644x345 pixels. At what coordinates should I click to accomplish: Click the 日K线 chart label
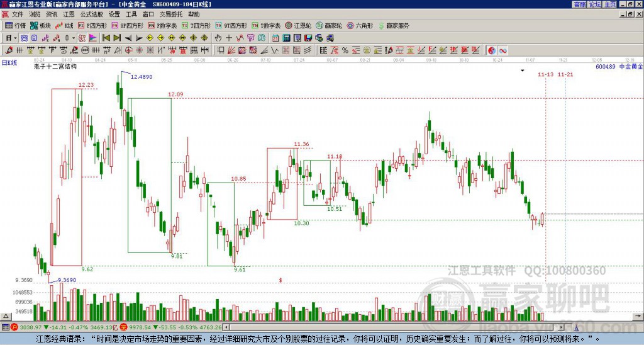pos(9,63)
